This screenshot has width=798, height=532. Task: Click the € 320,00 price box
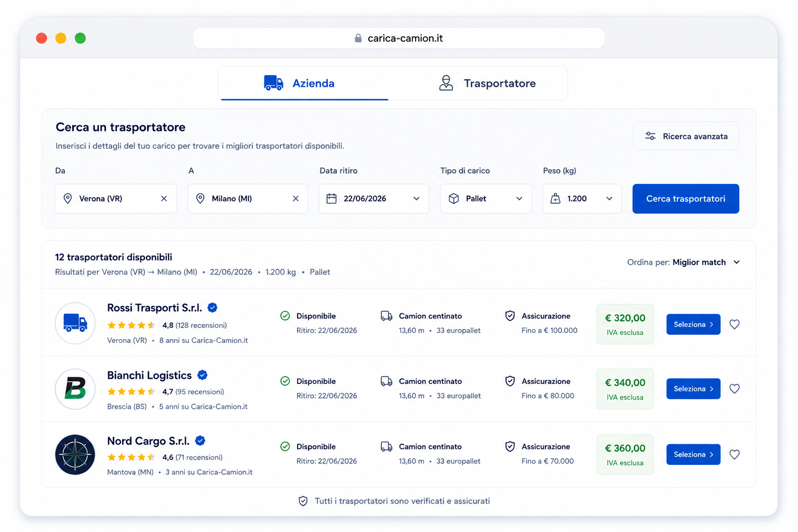625,324
